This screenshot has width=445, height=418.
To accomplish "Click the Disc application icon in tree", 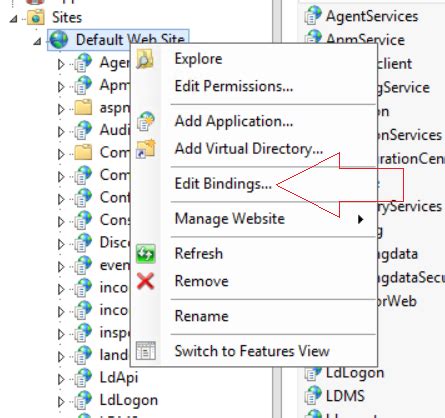I will 83,242.
